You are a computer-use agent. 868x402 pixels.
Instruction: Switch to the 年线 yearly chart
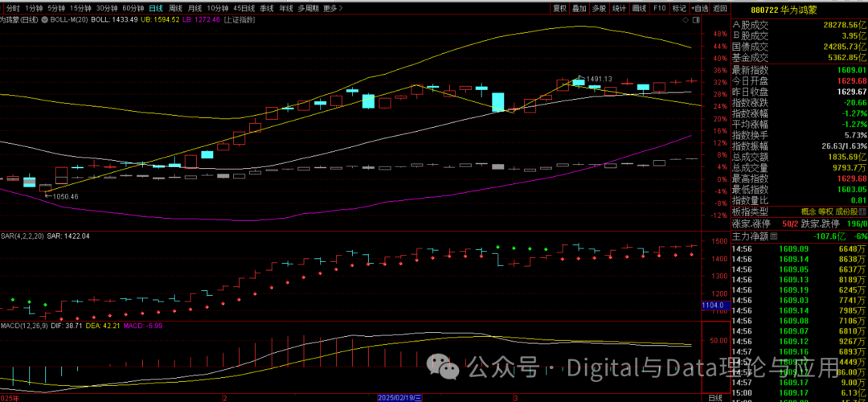285,8
